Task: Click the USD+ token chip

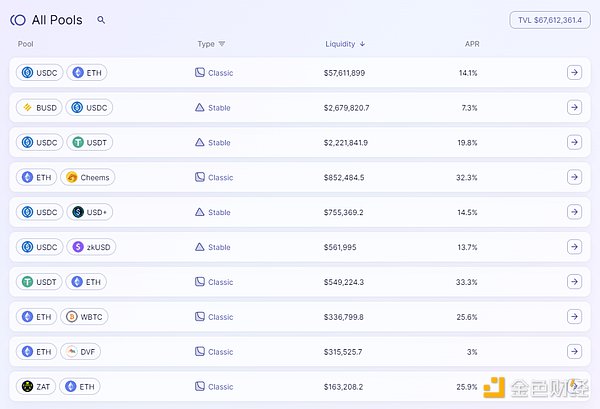Action: [90, 212]
